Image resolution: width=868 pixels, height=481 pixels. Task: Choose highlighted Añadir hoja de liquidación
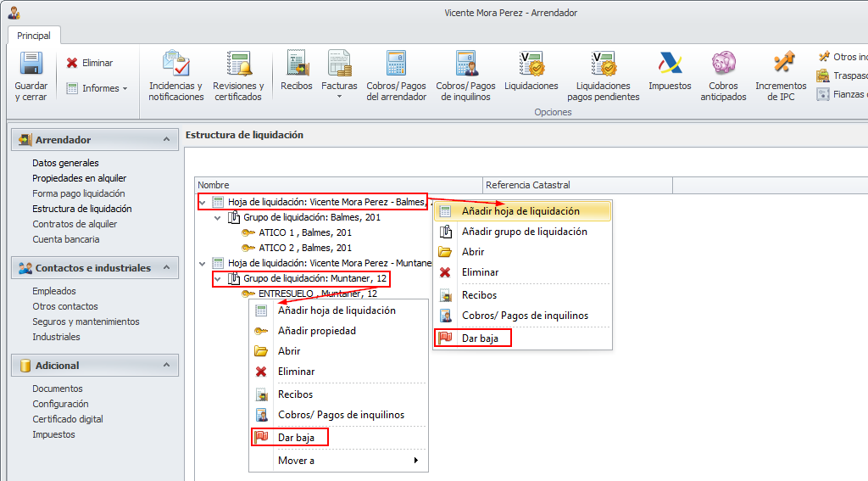[x=522, y=211]
